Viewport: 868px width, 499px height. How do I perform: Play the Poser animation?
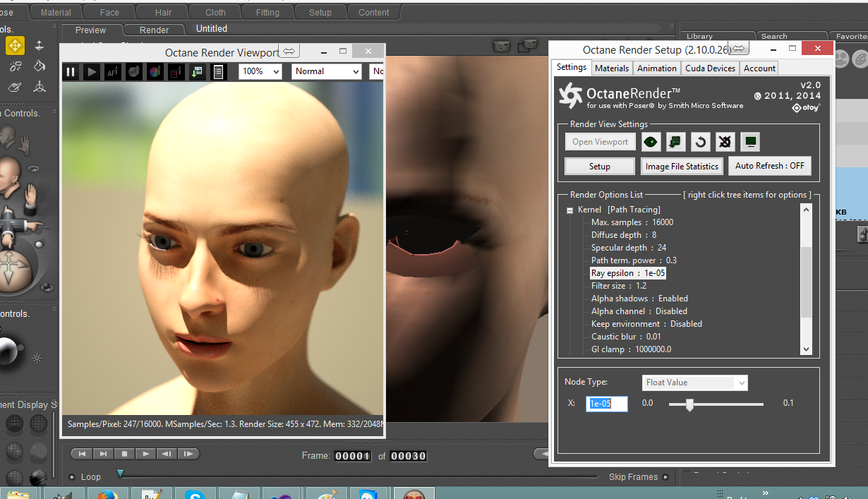pyautogui.click(x=145, y=454)
